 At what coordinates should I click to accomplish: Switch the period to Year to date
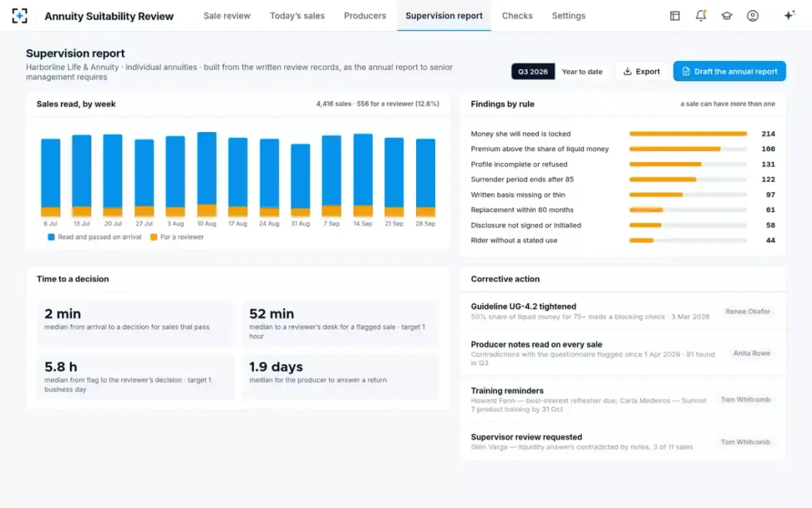(x=582, y=72)
